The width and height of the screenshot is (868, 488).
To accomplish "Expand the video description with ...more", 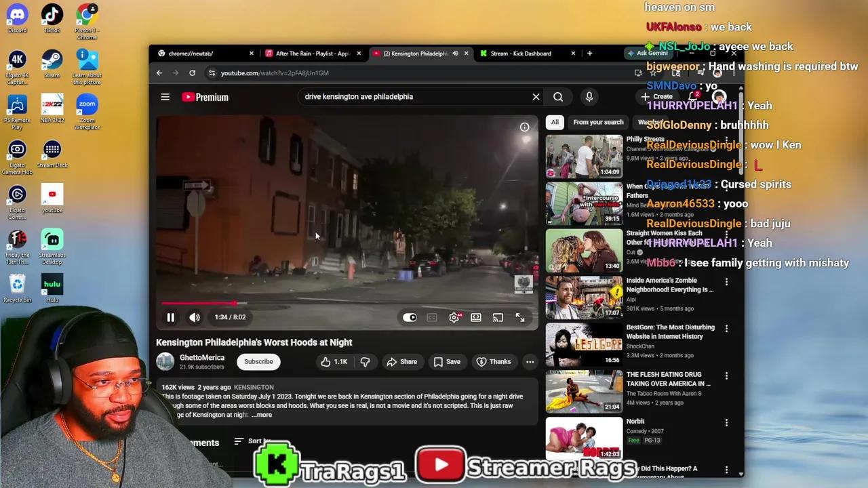I will click(262, 415).
